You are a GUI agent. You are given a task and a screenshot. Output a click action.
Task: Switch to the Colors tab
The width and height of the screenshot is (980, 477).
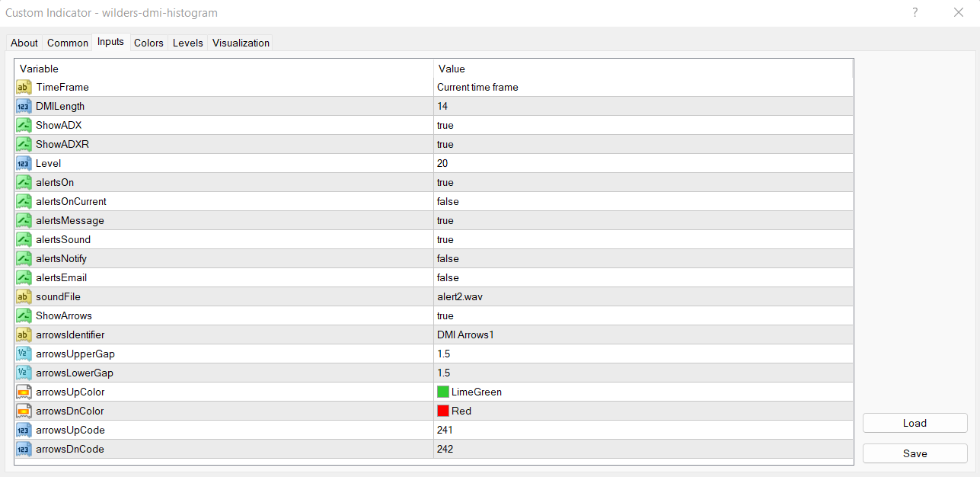tap(148, 43)
